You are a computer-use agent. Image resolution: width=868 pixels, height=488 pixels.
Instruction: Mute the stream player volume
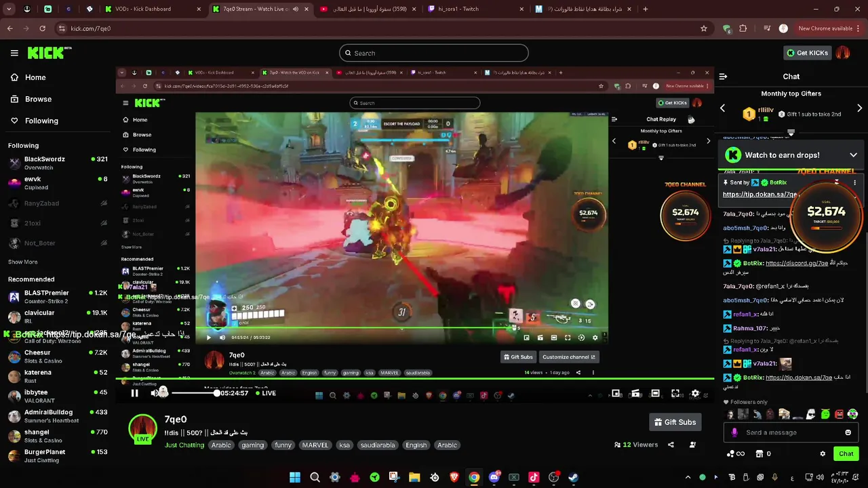[155, 393]
